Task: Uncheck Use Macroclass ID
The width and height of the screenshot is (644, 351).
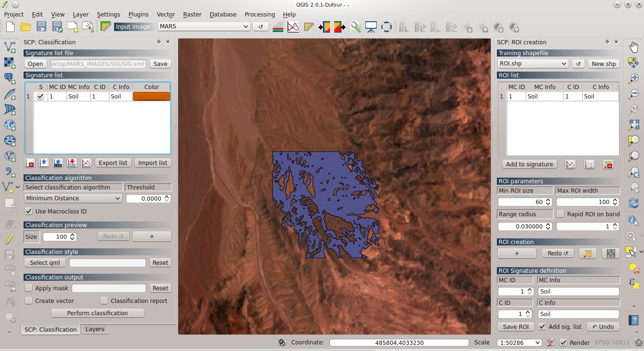Action: pyautogui.click(x=29, y=211)
